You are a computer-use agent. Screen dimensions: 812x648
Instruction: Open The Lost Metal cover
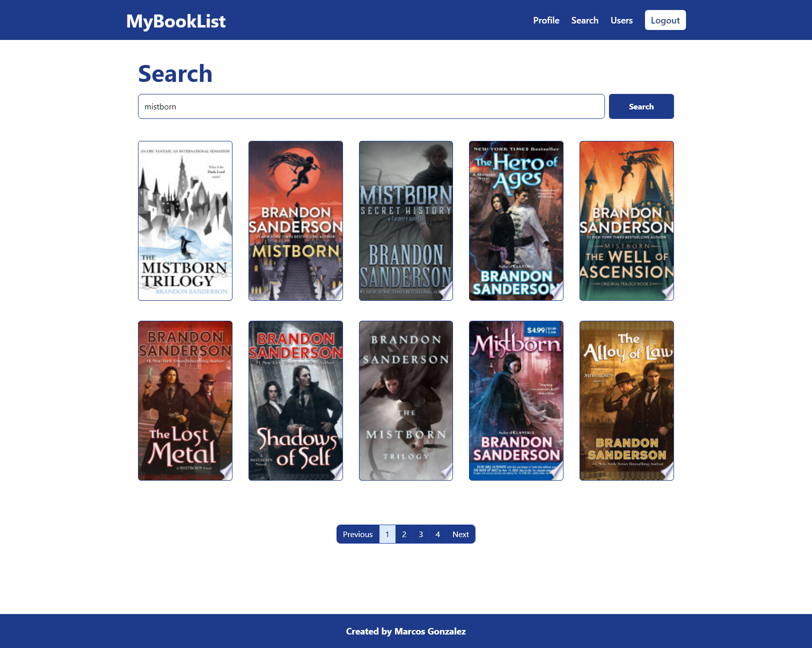click(185, 401)
